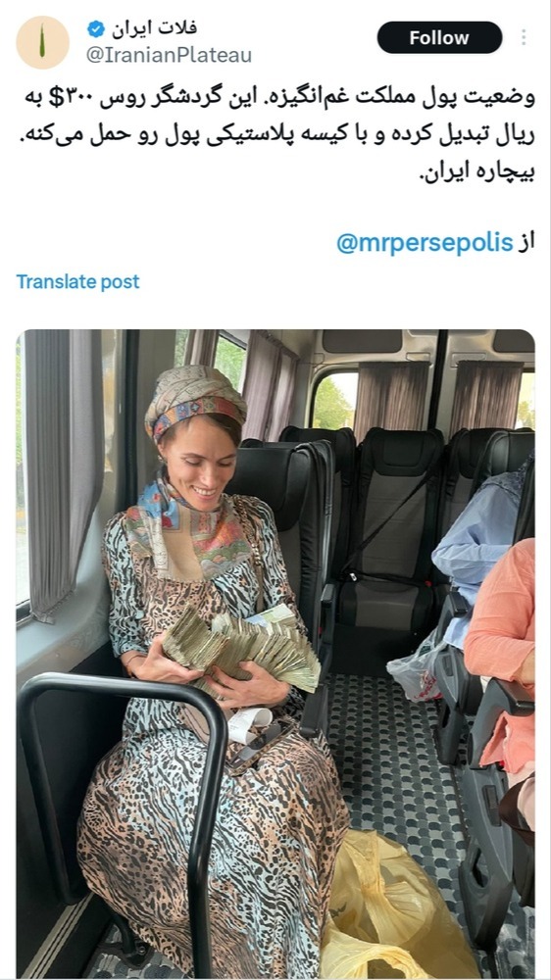Click the ۳۰۰$ amount in the tweet text
Viewport: 551px width, 980px height.
pos(76,98)
